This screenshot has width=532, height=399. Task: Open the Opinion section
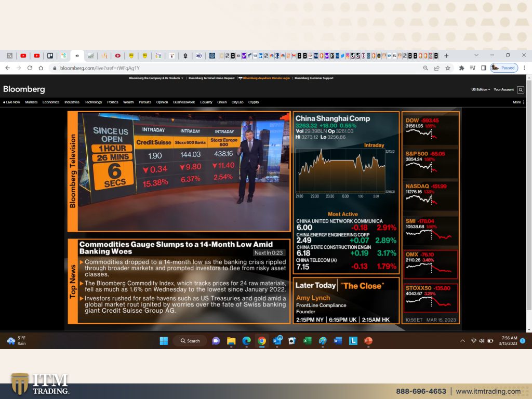pos(162,102)
